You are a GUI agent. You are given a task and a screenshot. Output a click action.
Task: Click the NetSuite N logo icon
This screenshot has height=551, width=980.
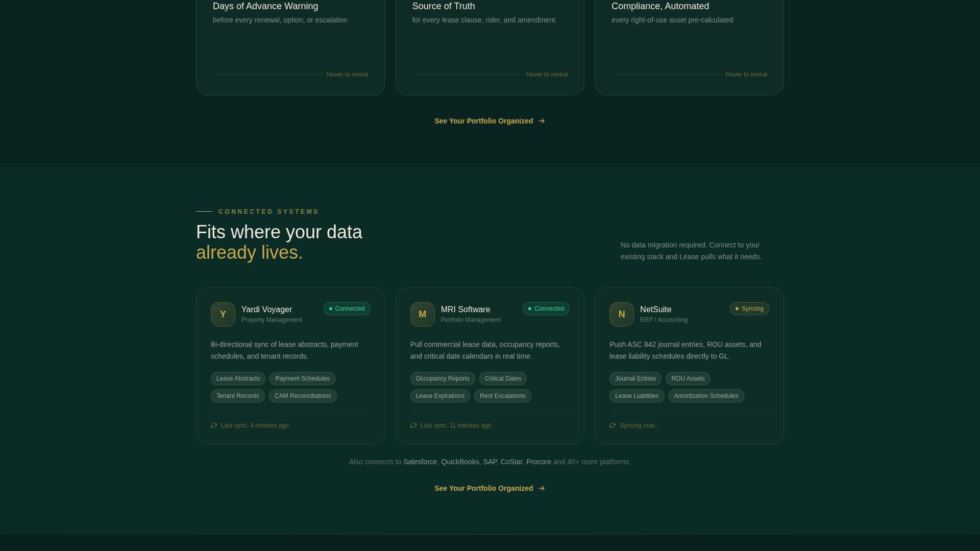click(x=622, y=314)
